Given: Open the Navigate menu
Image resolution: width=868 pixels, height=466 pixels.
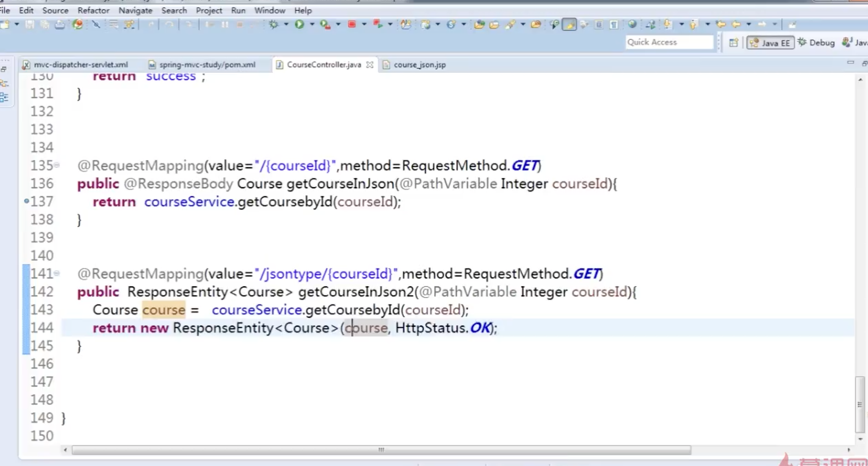Looking at the screenshot, I should click(x=135, y=10).
